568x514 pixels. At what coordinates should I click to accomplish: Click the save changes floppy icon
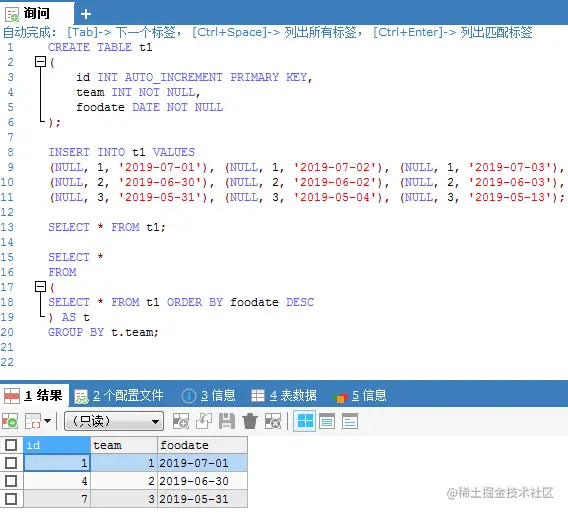pos(227,421)
